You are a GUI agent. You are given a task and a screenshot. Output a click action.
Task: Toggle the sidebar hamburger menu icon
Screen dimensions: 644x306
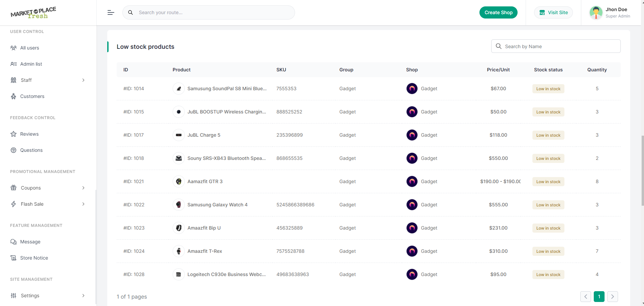pyautogui.click(x=111, y=12)
